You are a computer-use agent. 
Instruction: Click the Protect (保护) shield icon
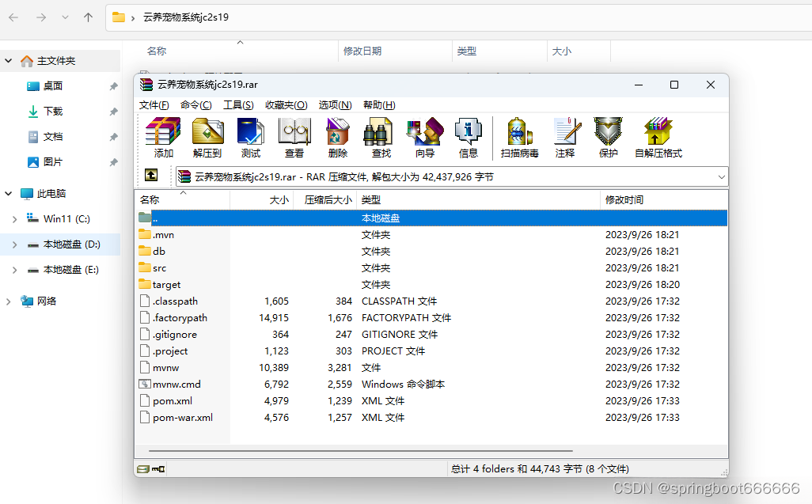(608, 131)
